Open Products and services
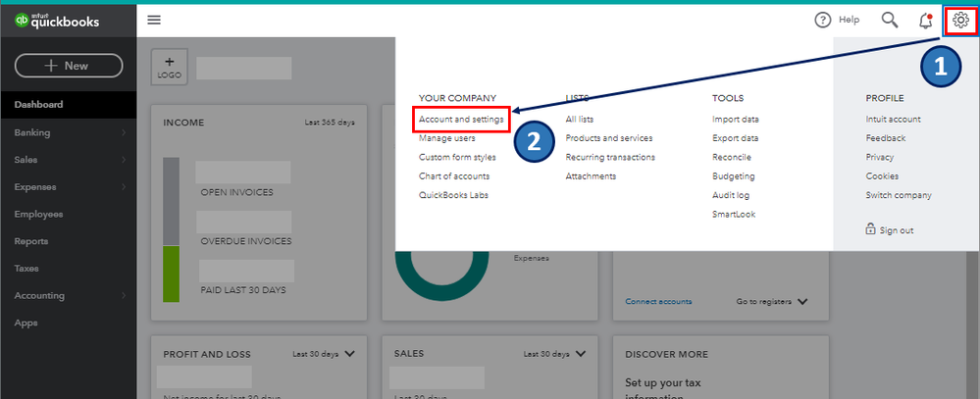 tap(609, 138)
